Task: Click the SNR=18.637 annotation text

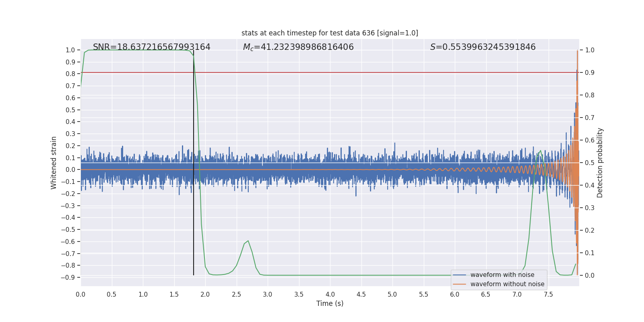Action: tap(152, 47)
